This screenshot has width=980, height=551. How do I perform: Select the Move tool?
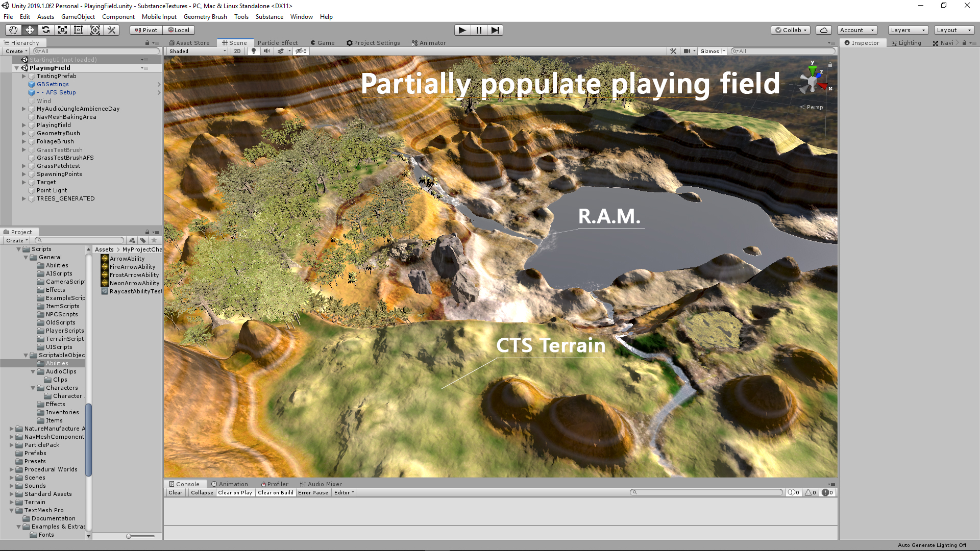click(x=30, y=30)
